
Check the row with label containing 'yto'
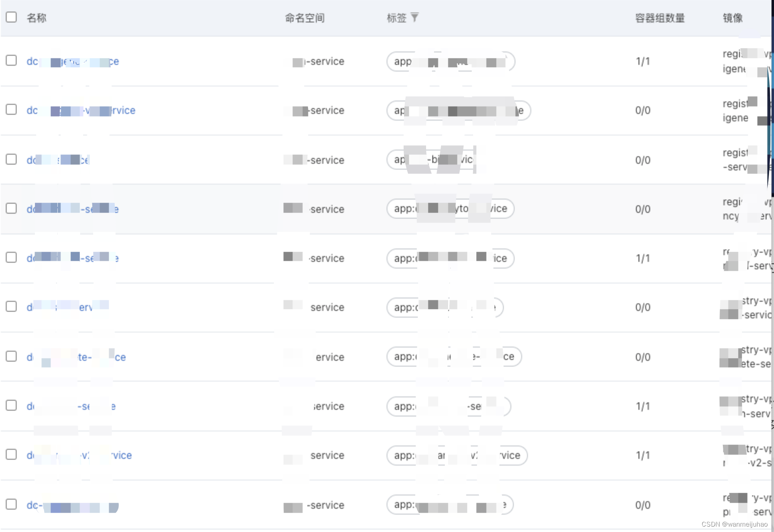(x=11, y=208)
